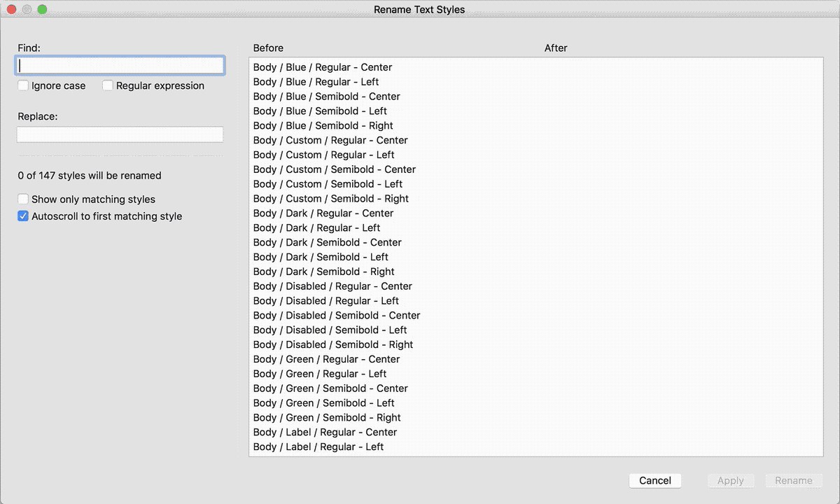Click the Apply button
The height and width of the screenshot is (504, 840).
pos(730,481)
